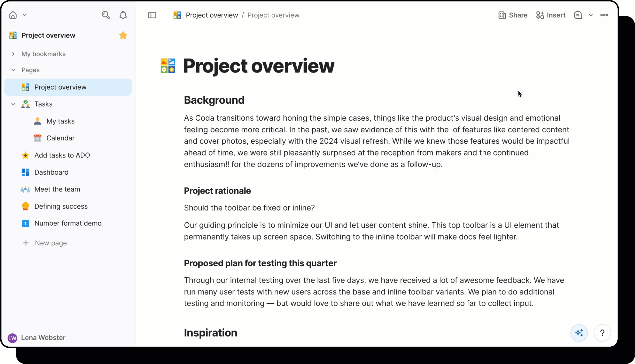Open dropdown arrow next to home
The width and height of the screenshot is (635, 364).
(24, 15)
